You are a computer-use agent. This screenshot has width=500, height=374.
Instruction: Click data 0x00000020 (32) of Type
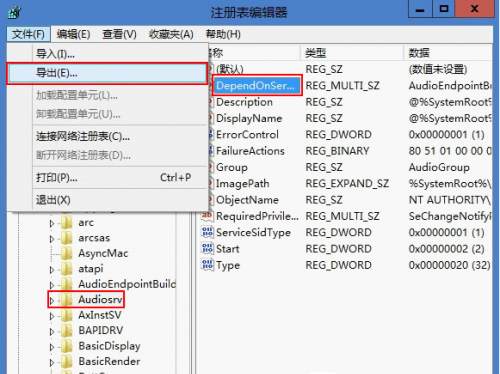tap(449, 265)
